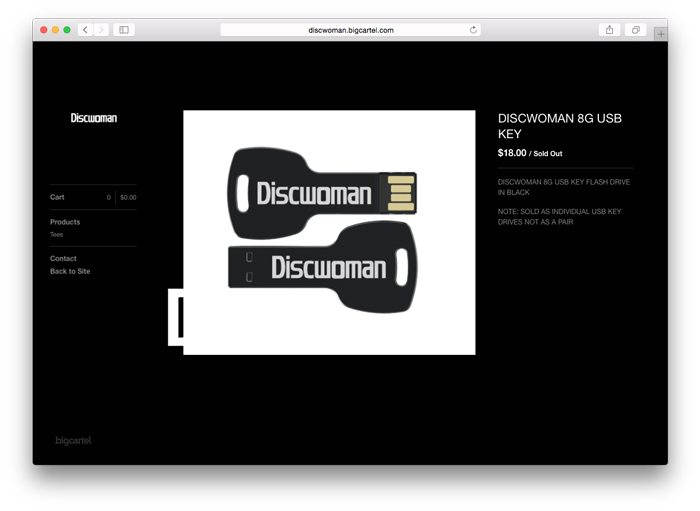Minimize the window with yellow button
Viewport: 700px width, 511px height.
point(55,30)
